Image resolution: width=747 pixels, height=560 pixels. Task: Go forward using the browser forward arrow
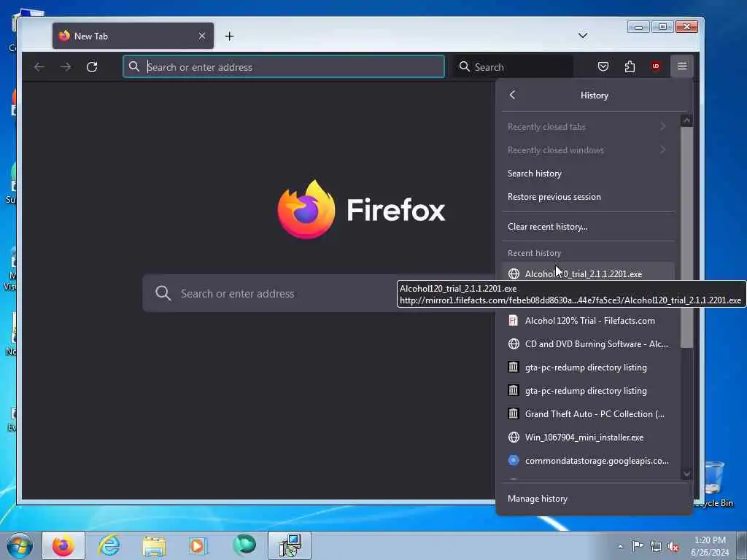coord(65,66)
